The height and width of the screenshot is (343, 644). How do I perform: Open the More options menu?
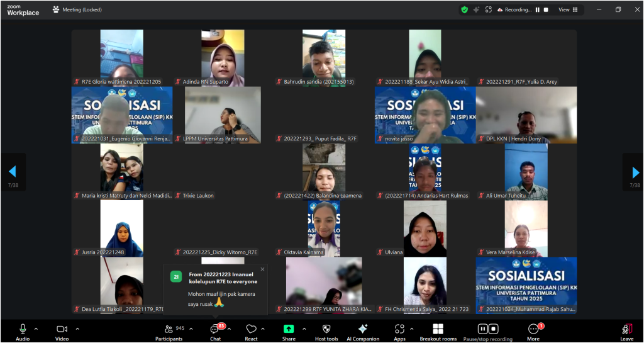533,332
